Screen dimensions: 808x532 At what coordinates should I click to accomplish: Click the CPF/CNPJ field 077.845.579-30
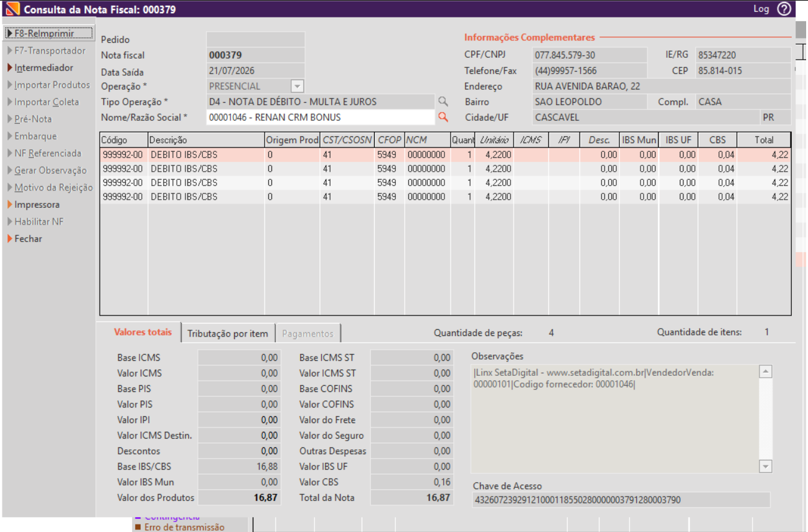[590, 55]
